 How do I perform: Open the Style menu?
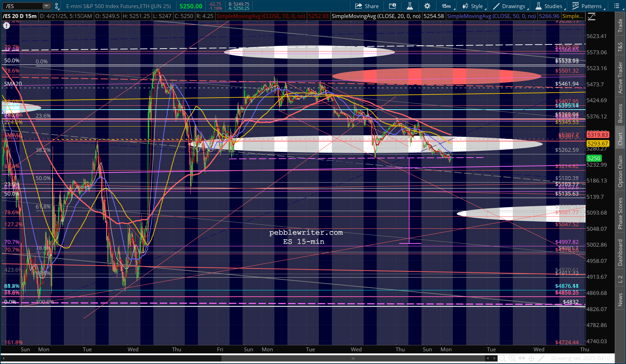click(474, 6)
